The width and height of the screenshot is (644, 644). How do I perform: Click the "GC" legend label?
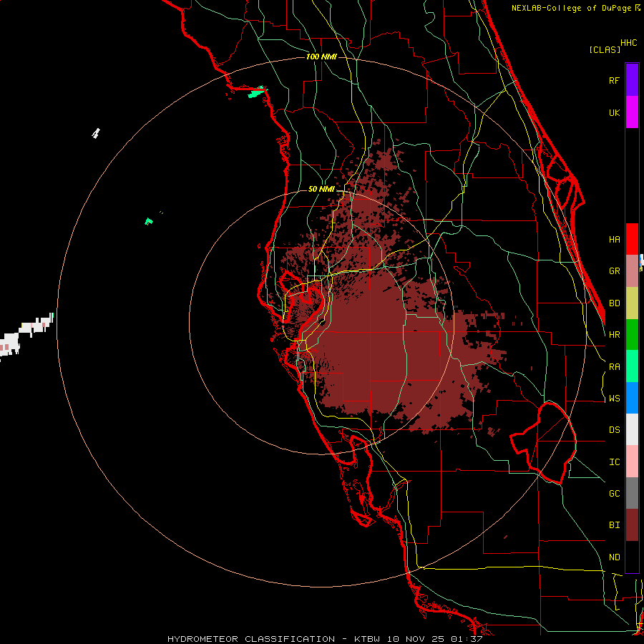[614, 493]
